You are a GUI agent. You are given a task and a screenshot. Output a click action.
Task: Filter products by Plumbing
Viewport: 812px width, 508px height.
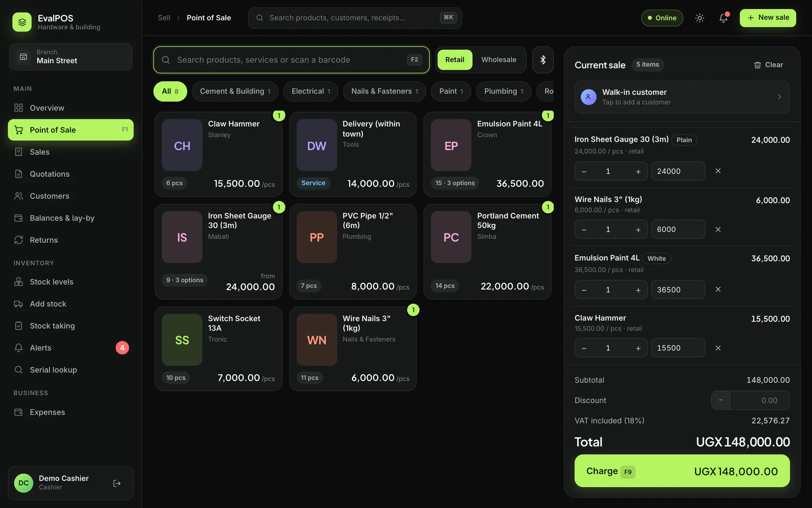(503, 91)
